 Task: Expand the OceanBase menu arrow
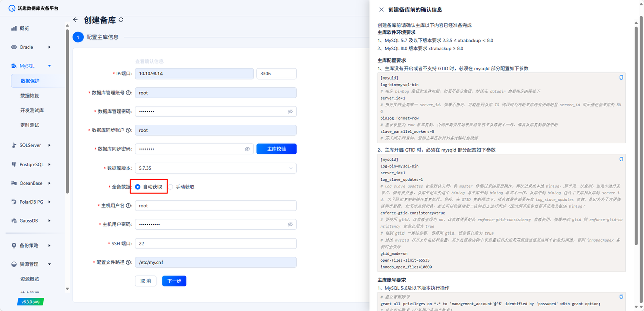click(49, 183)
